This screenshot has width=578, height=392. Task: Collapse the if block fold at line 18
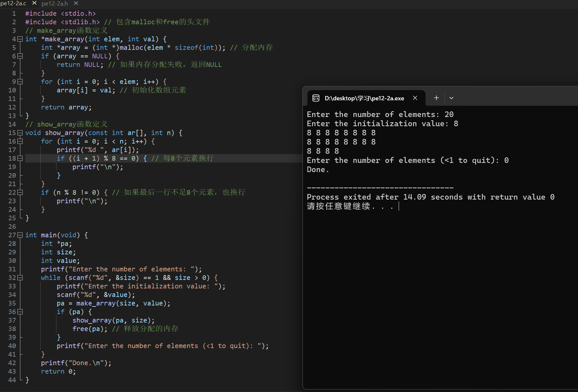click(x=20, y=158)
